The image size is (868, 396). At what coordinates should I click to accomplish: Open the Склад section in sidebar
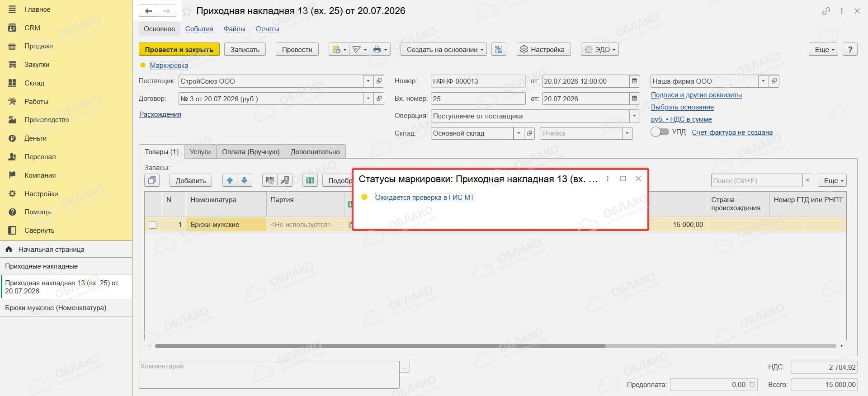click(34, 83)
